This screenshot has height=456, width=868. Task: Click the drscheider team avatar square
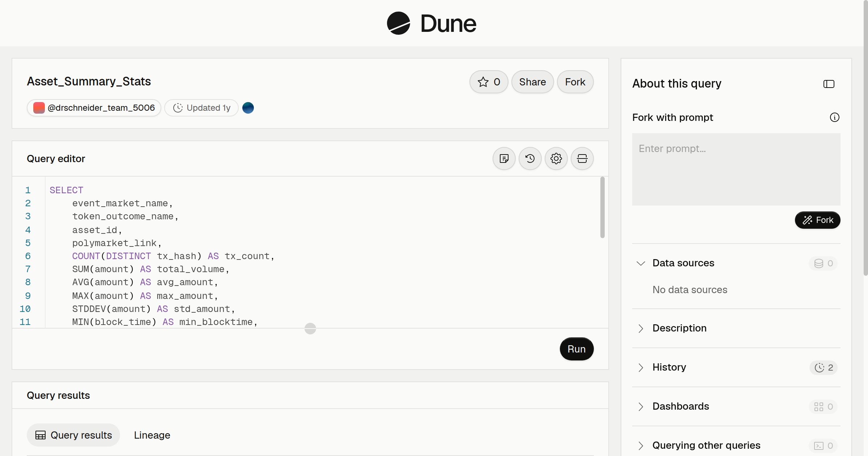coord(39,108)
